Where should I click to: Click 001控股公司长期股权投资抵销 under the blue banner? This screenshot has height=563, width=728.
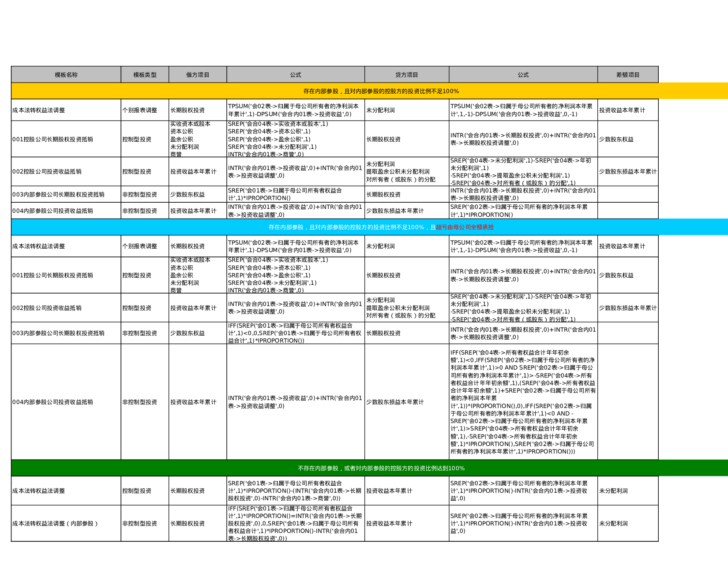coord(53,275)
